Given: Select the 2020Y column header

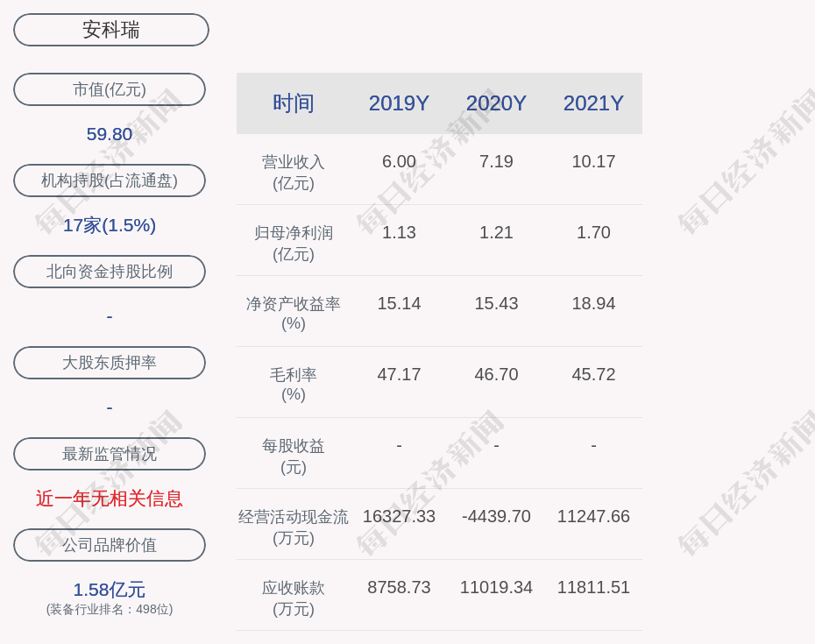Looking at the screenshot, I should [x=496, y=103].
